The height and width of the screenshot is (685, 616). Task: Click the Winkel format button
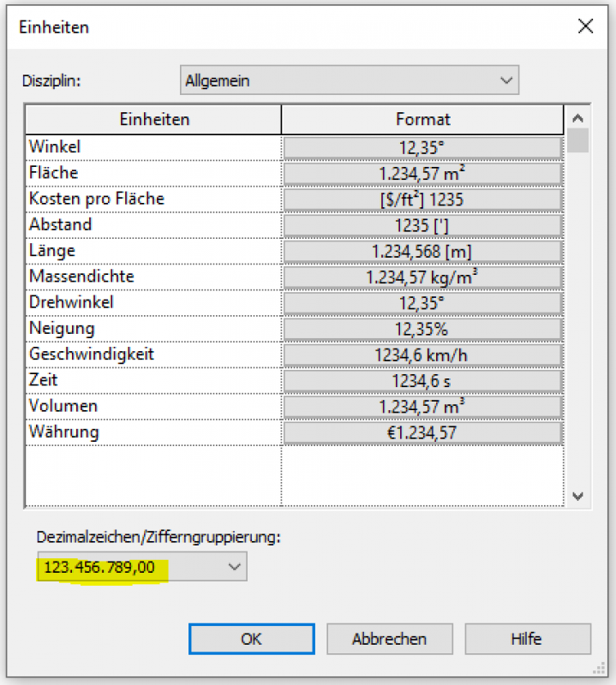point(422,147)
